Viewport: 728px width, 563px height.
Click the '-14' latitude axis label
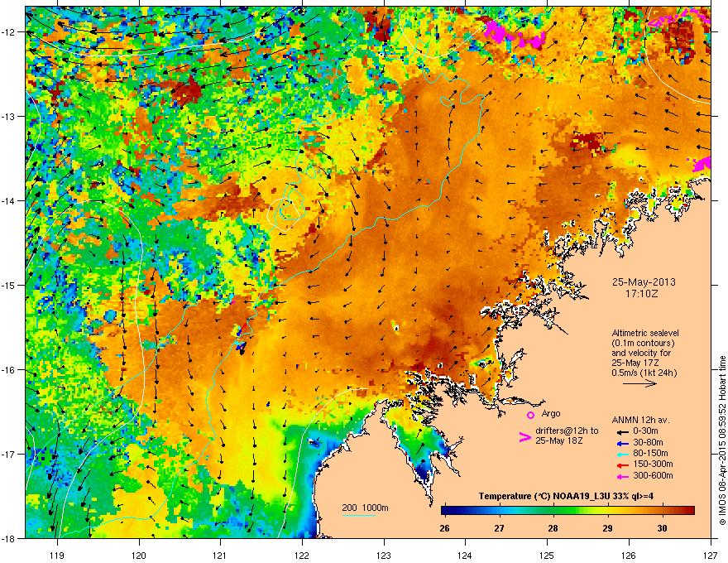(8, 200)
